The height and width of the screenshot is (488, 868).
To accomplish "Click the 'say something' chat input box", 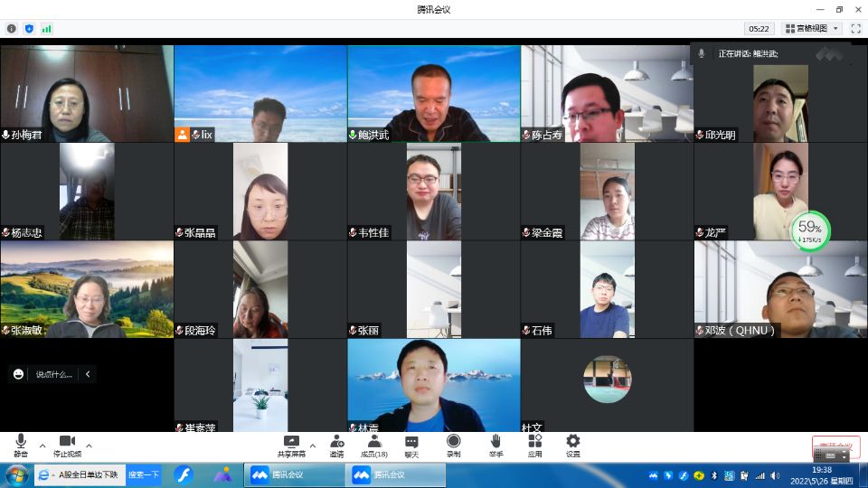I will click(53, 374).
